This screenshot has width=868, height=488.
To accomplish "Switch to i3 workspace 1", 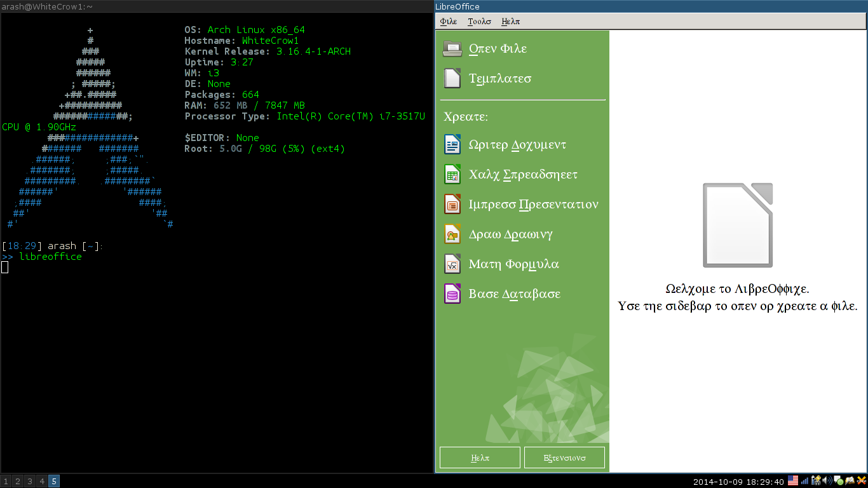I will pos(6,482).
